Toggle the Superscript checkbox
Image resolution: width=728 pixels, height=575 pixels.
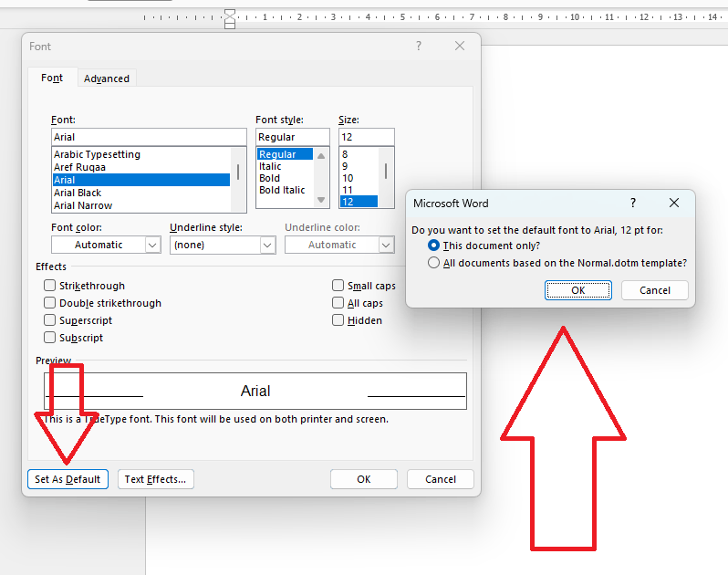49,320
